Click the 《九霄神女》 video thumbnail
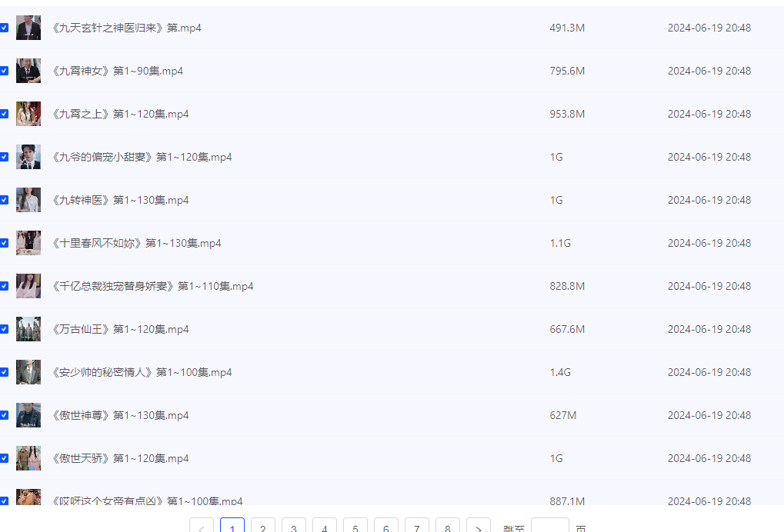The width and height of the screenshot is (784, 532). tap(28, 71)
